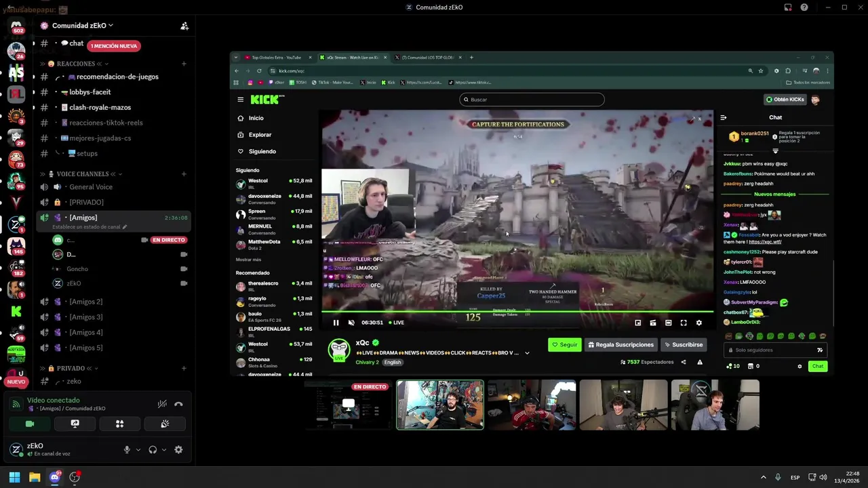
Task: Unmute the Kick stream volume icon
Action: coord(351,323)
